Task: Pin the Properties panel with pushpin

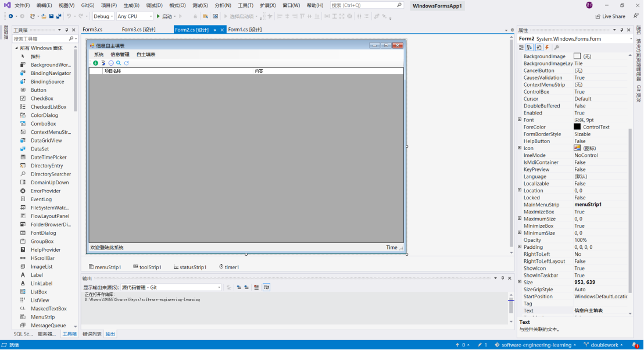Action: [621, 30]
